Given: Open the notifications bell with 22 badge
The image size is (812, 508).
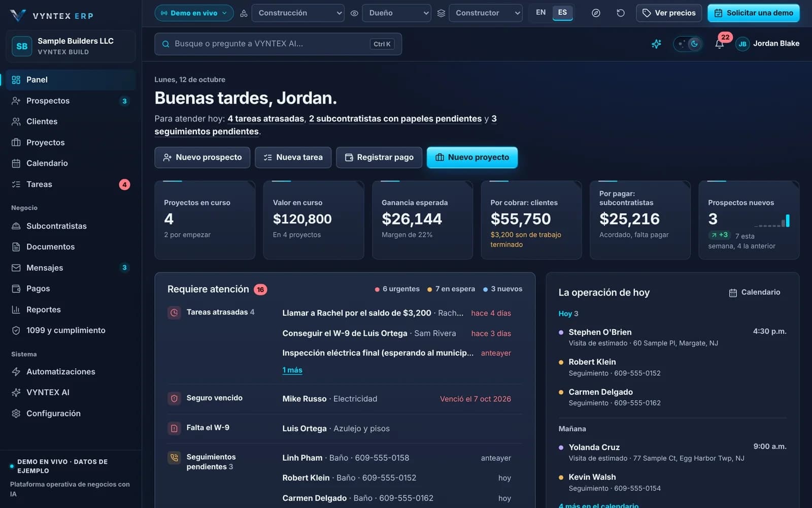Looking at the screenshot, I should tap(719, 44).
